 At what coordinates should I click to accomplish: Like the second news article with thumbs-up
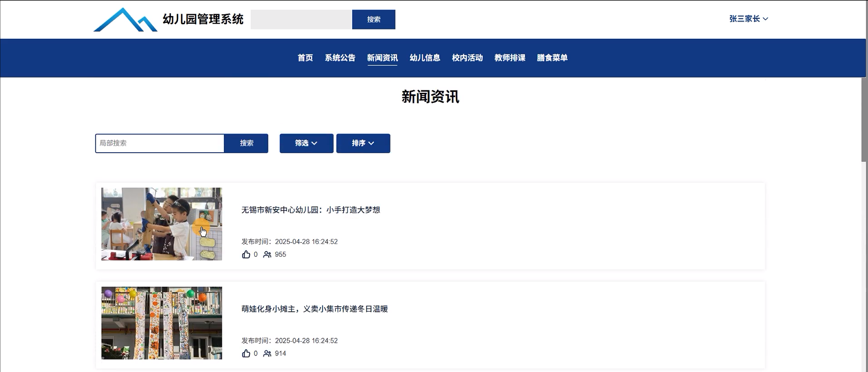pos(246,353)
